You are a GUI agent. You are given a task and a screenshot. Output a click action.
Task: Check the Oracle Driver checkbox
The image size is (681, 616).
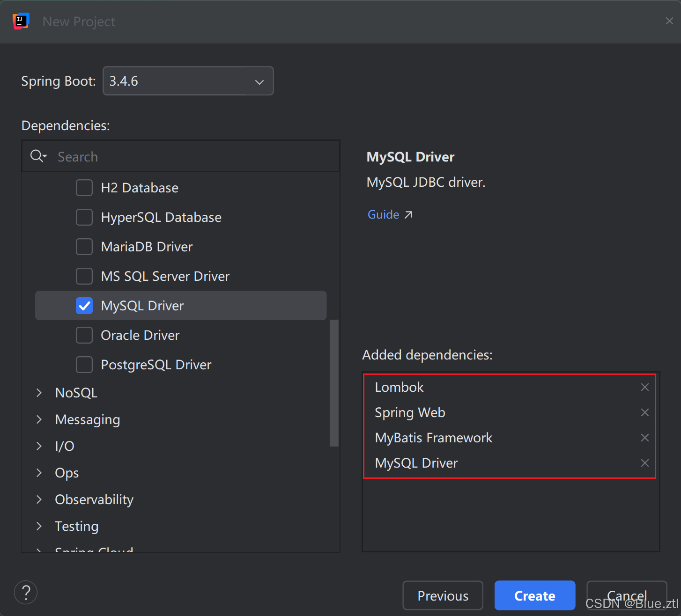(x=84, y=335)
